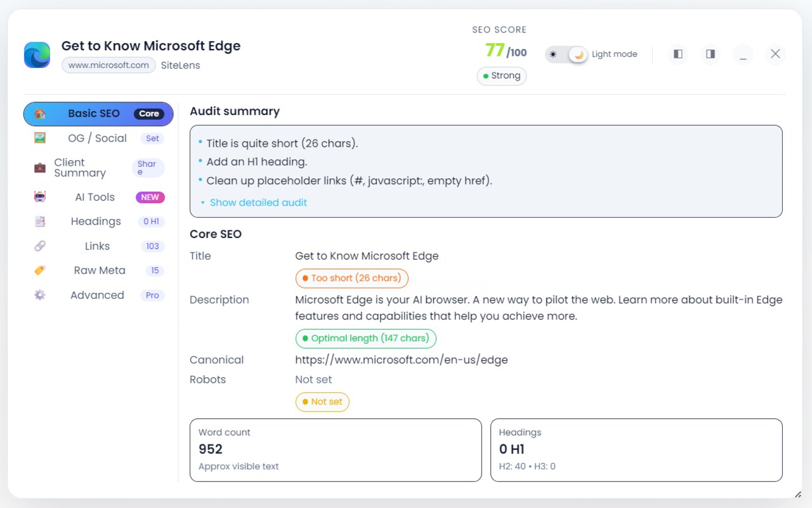This screenshot has height=508, width=812.
Task: Click the gear icon beside Advanced
Action: [x=40, y=295]
